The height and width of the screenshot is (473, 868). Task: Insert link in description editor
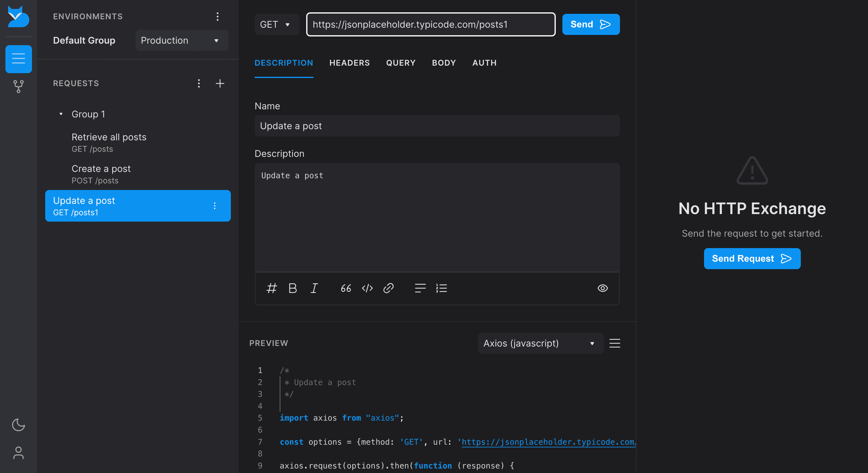click(x=388, y=288)
